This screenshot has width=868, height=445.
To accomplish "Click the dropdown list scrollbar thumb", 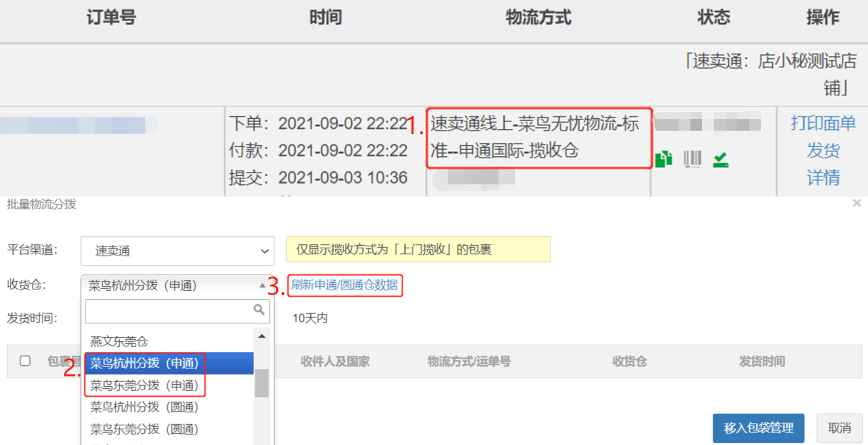I will point(261,383).
